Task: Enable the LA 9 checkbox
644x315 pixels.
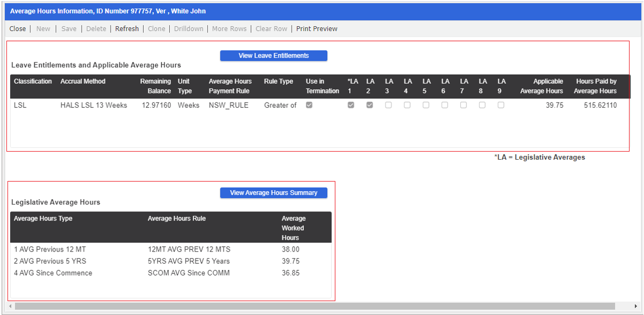Action: (500, 105)
